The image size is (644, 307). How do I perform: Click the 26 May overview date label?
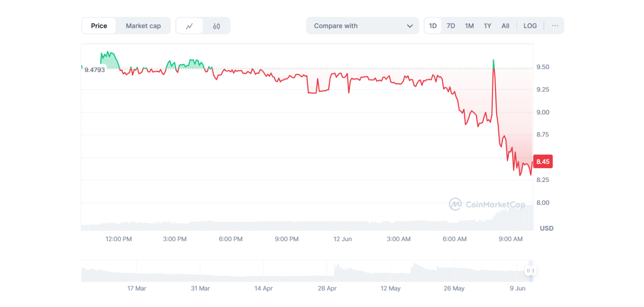point(454,288)
